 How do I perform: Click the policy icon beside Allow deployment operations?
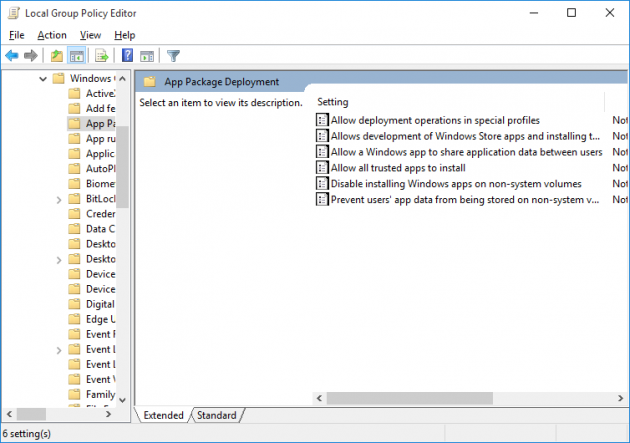(x=322, y=120)
